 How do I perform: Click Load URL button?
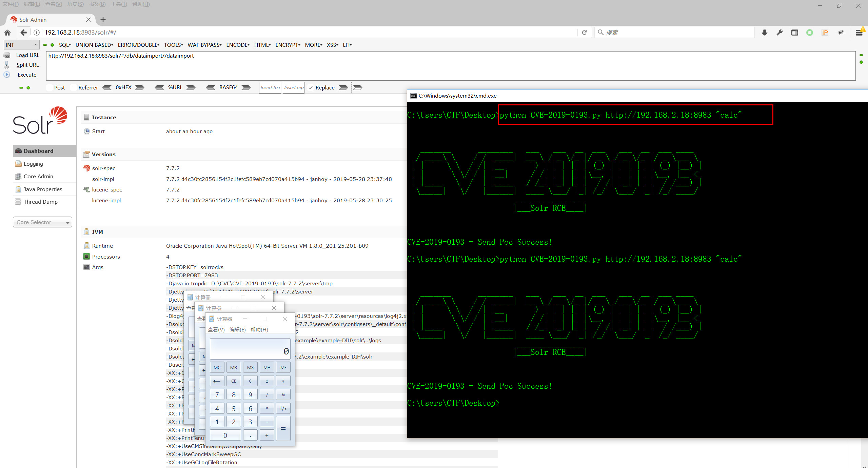coord(27,55)
